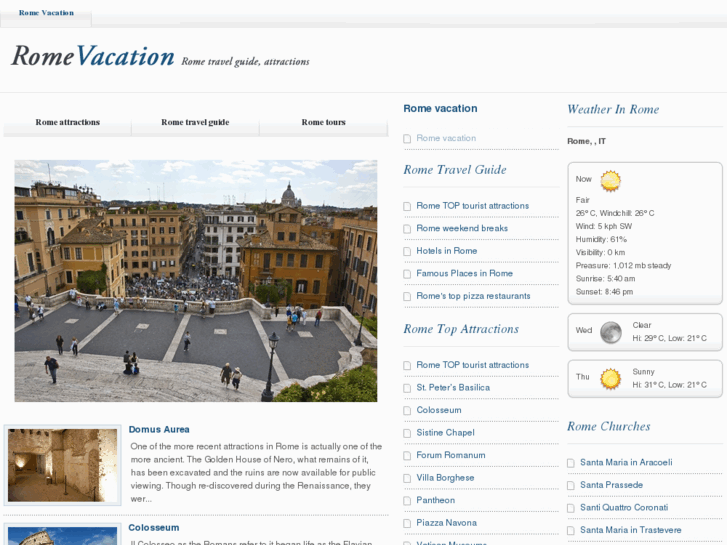The width and height of the screenshot is (727, 545).
Task: Click bullet icon beside Piazza Navona
Action: [x=407, y=524]
